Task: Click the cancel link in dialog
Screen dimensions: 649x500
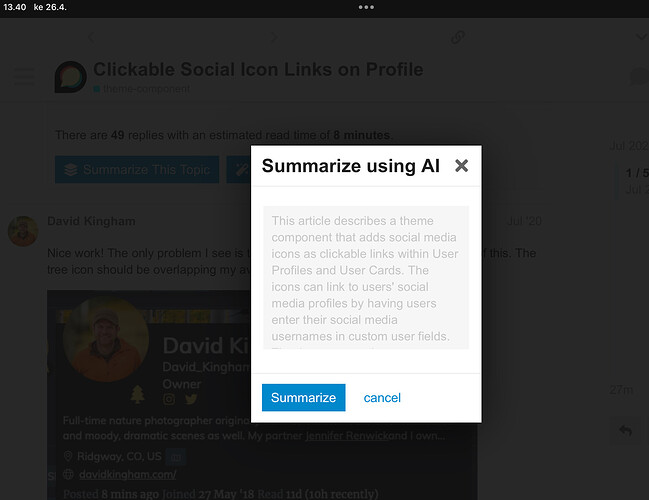Action: tap(382, 398)
